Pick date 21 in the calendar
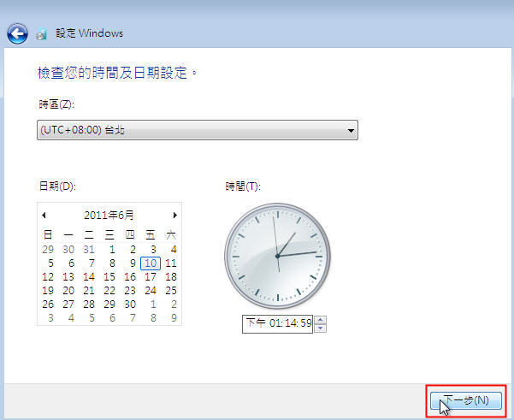 (x=89, y=291)
